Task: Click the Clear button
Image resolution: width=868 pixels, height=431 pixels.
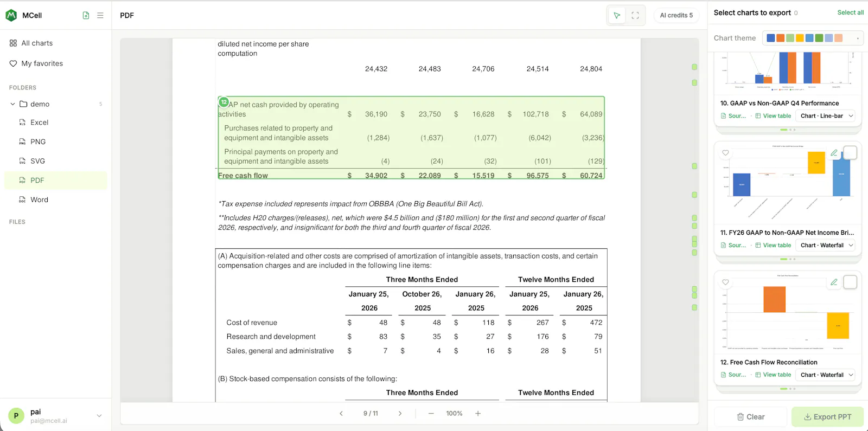Action: pyautogui.click(x=750, y=417)
